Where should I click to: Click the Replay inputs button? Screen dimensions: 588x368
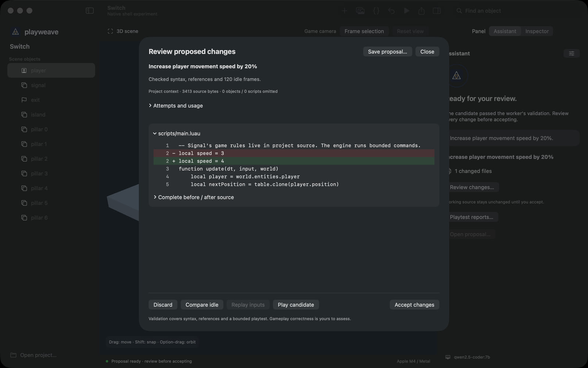coord(248,305)
